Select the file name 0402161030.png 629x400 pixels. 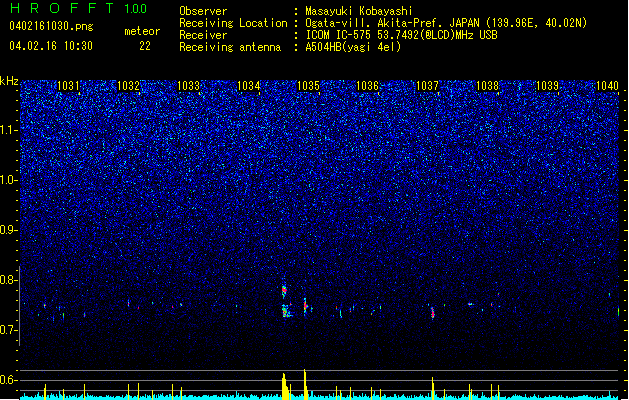51,26
